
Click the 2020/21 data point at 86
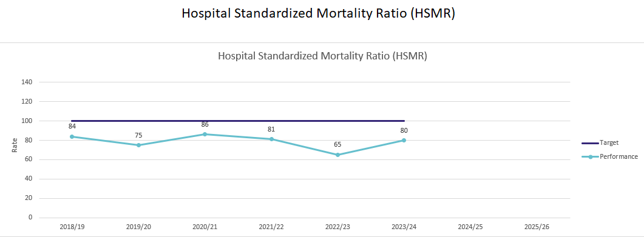point(205,134)
